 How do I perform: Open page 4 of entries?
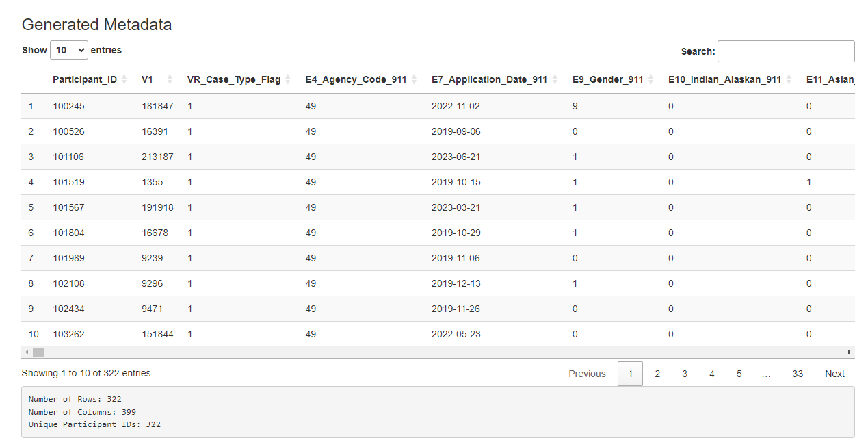click(x=712, y=374)
